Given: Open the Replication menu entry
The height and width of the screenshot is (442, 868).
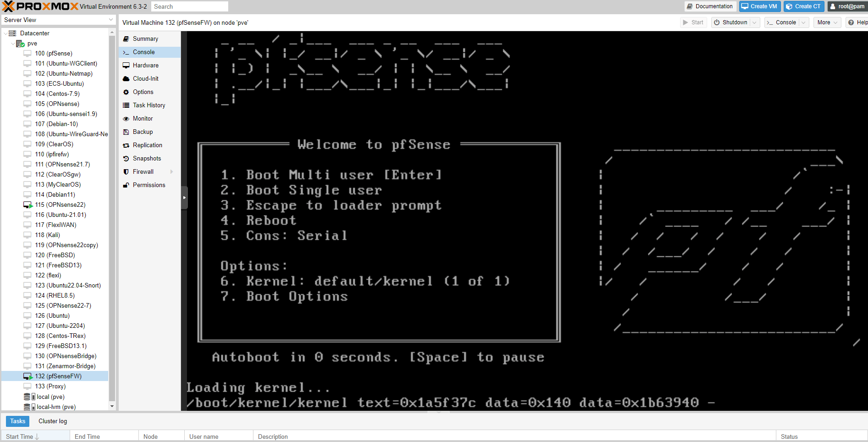Looking at the screenshot, I should click(150, 145).
